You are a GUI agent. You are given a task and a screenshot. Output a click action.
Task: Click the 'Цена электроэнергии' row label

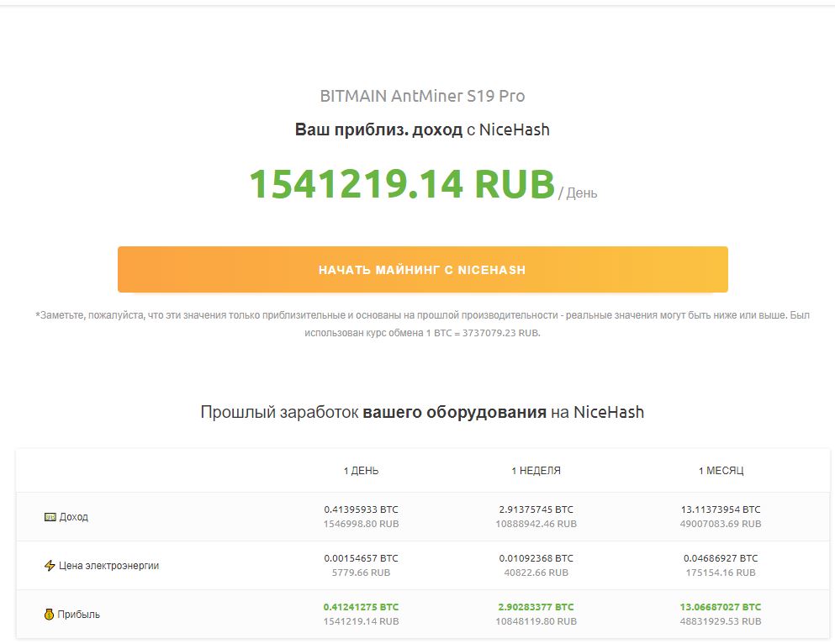point(108,566)
